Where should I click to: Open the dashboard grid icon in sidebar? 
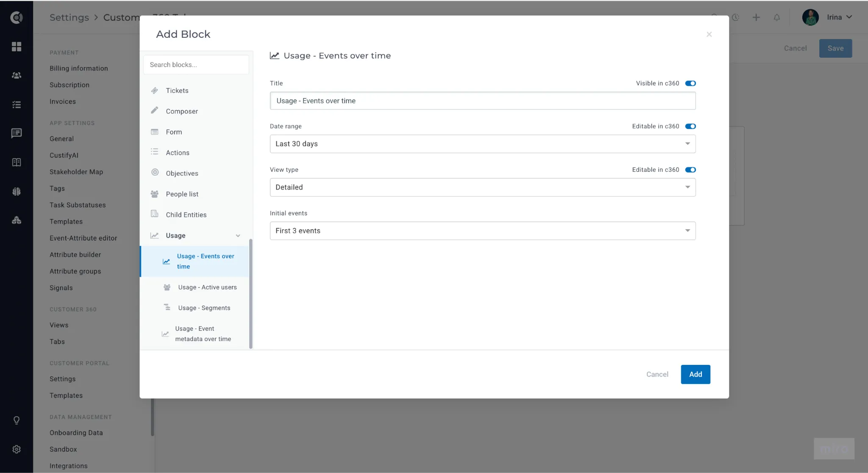click(17, 47)
